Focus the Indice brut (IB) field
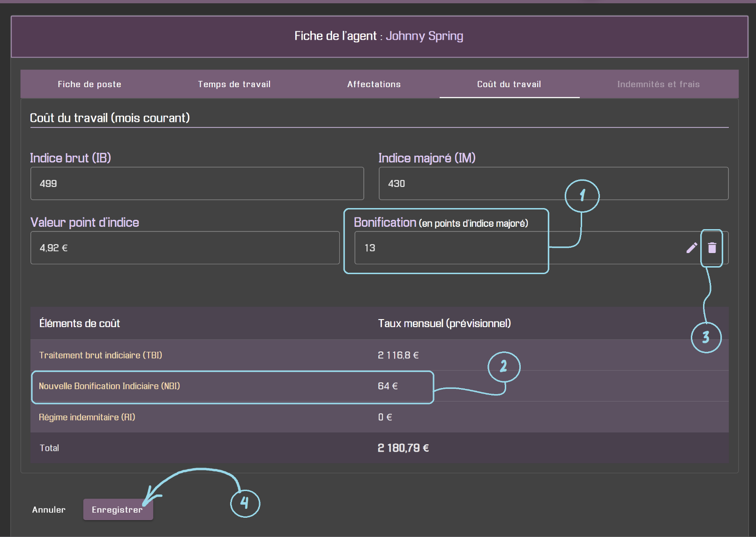The image size is (756, 537). click(197, 184)
